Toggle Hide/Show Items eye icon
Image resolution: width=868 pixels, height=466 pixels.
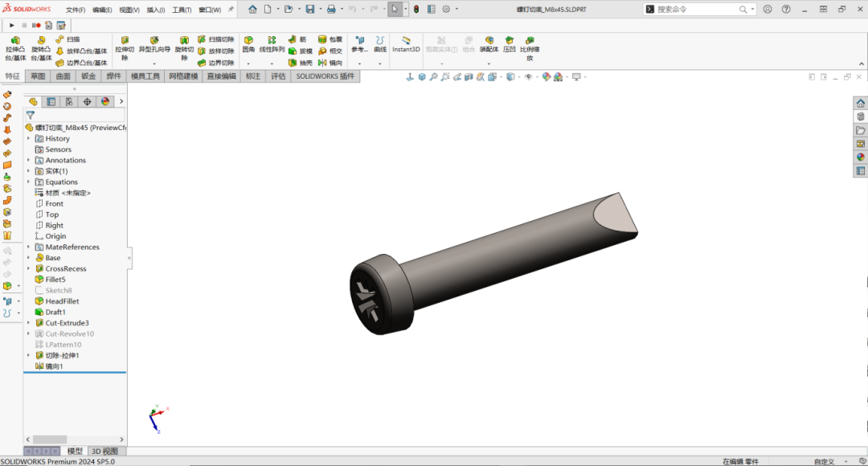point(528,77)
